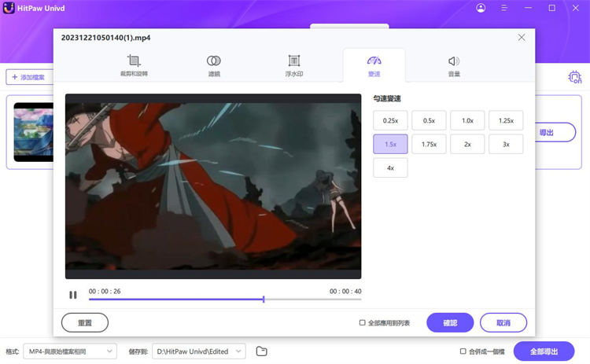Set speed to 1.75x

coord(429,144)
